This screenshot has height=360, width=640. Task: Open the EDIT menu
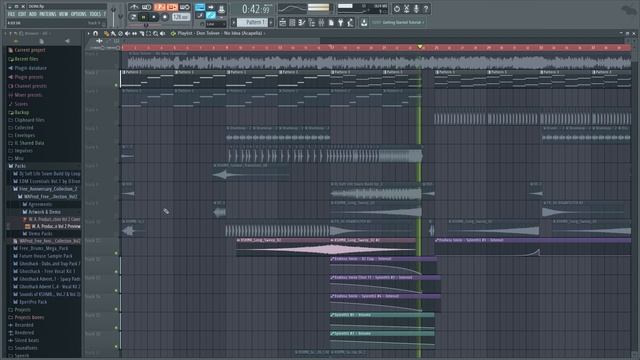22,14
